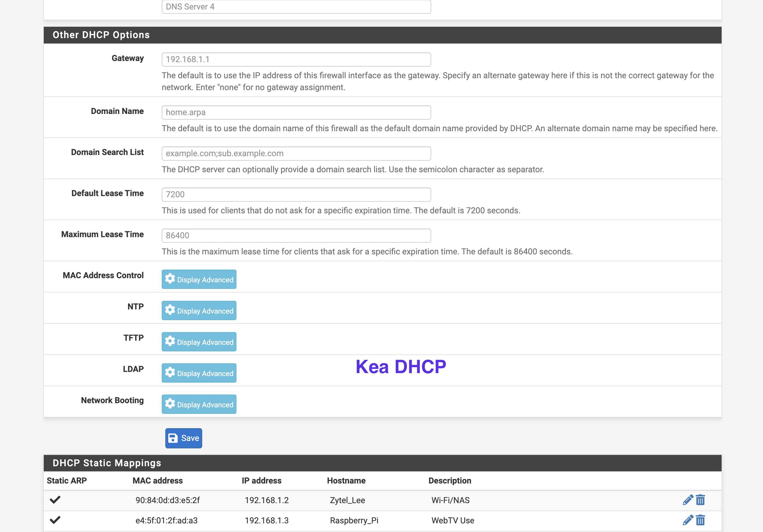The image size is (763, 532).
Task: Click the floppy disk icon on the Save button
Action: [x=173, y=438]
